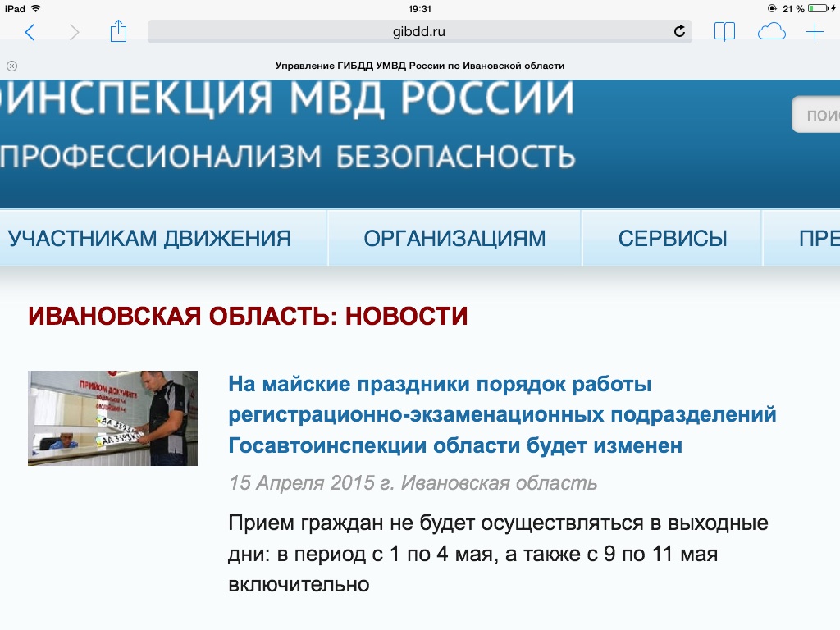Open the СЕРВИСЫ menu item
This screenshot has height=630, width=840.
[673, 239]
